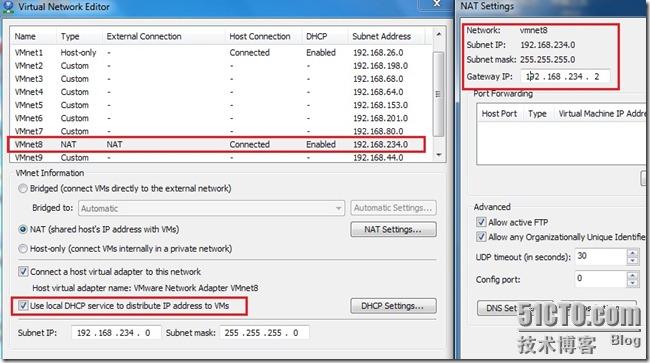This screenshot has height=363, width=650.
Task: Click the Subnet IP input field
Action: tap(116, 333)
